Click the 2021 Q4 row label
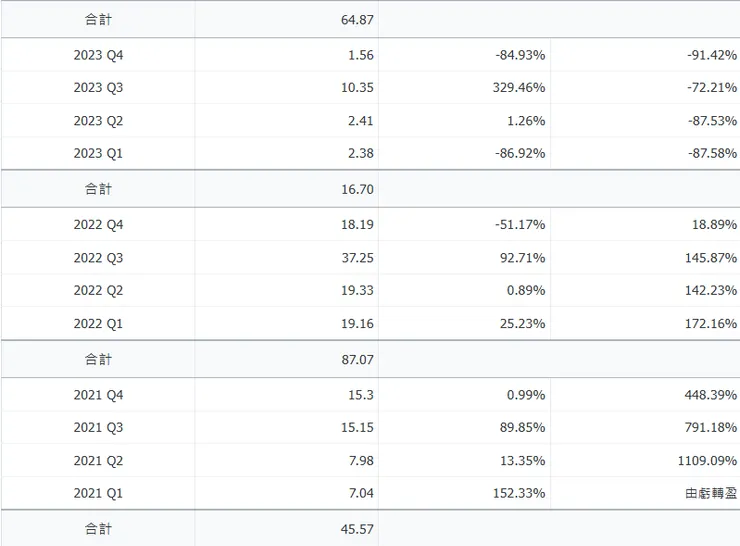 click(98, 395)
